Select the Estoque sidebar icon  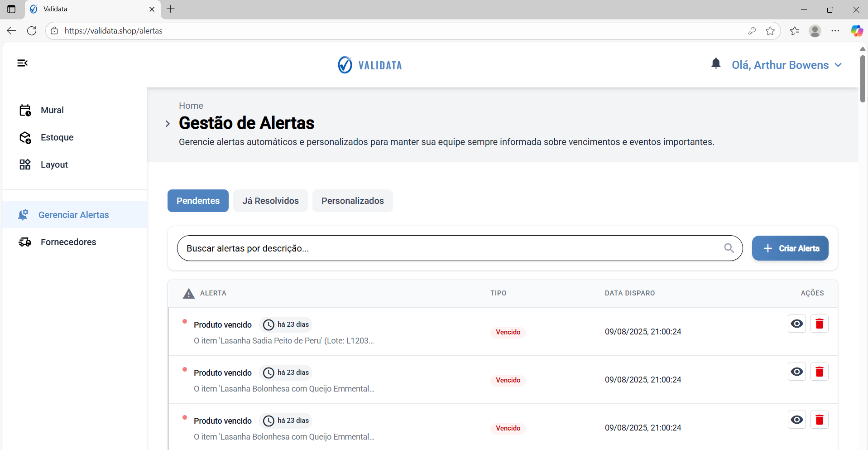click(25, 137)
